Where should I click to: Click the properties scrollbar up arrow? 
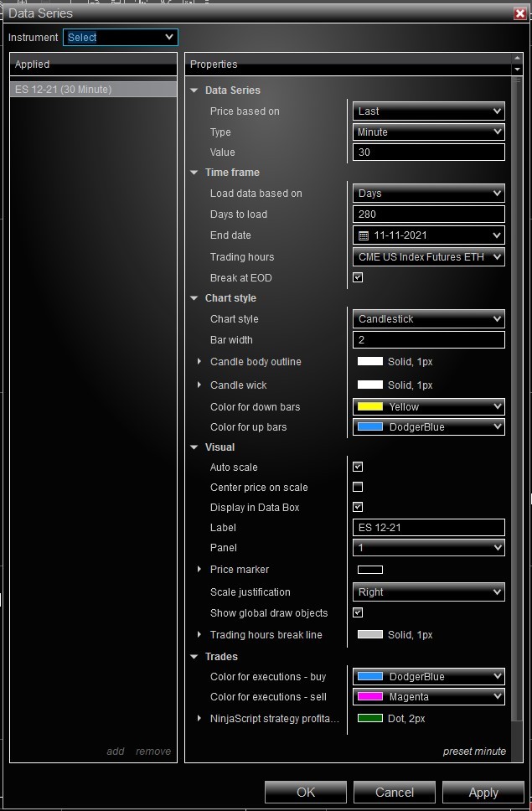click(x=517, y=58)
